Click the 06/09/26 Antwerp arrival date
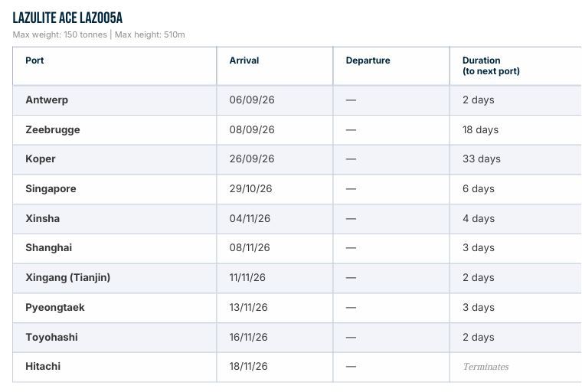582x392 pixels. coord(252,100)
